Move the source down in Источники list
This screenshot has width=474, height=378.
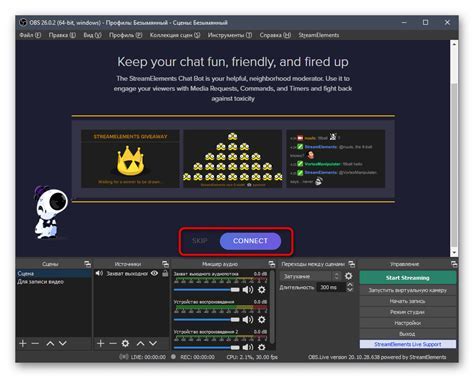tap(153, 343)
